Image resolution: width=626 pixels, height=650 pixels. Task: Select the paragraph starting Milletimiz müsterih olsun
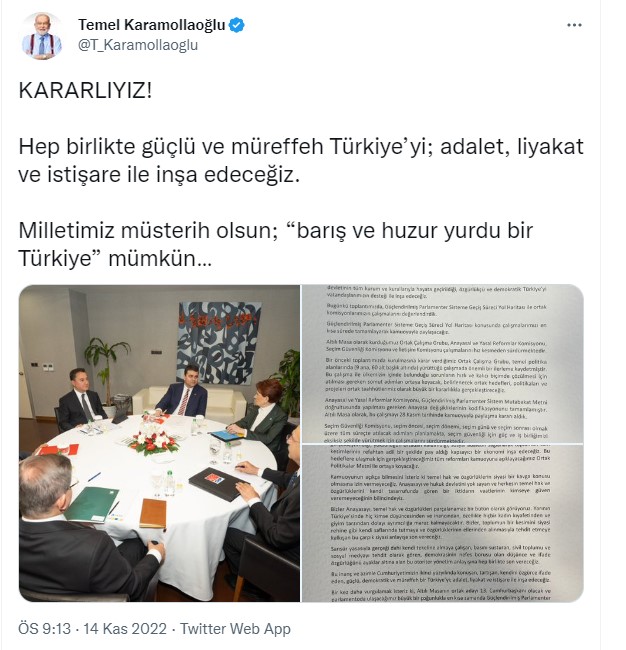coord(276,245)
